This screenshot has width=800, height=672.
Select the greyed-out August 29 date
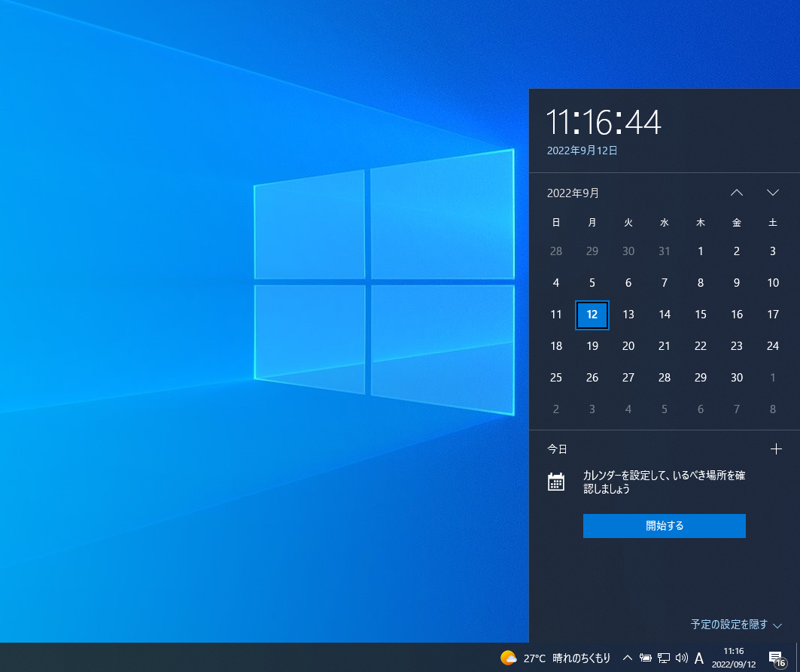pos(592,251)
